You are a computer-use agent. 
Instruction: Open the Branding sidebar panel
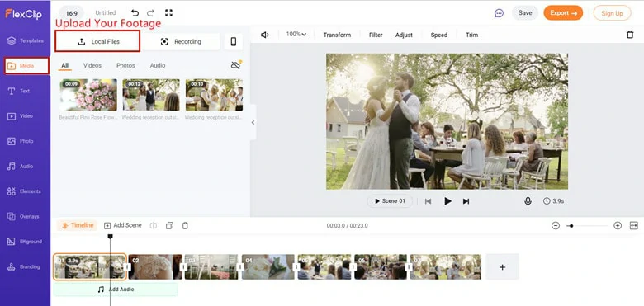(x=24, y=266)
